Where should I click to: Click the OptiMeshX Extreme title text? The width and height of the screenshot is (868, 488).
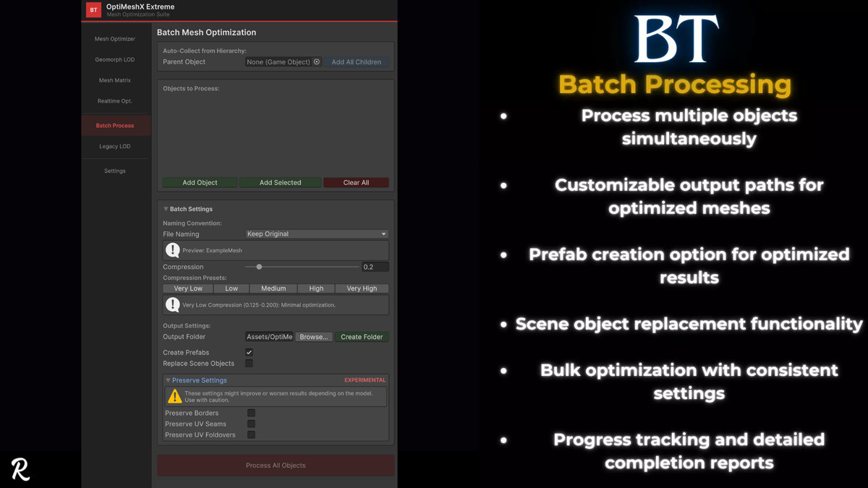(140, 7)
